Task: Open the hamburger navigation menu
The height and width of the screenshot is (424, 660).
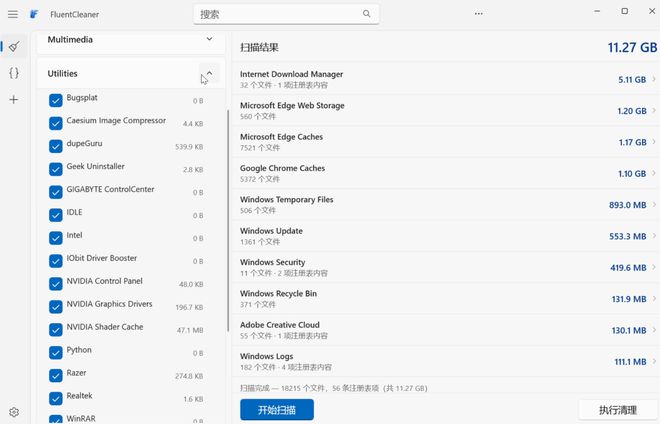Action: pyautogui.click(x=13, y=14)
